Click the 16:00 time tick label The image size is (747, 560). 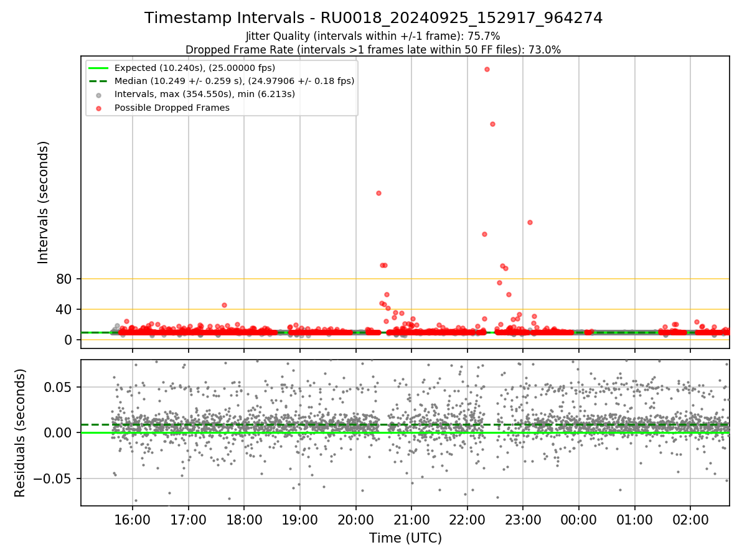click(133, 520)
